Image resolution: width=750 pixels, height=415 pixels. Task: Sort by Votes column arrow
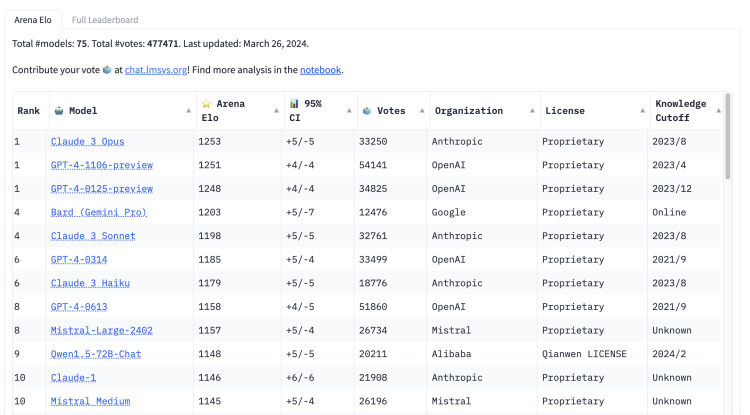[x=422, y=111]
